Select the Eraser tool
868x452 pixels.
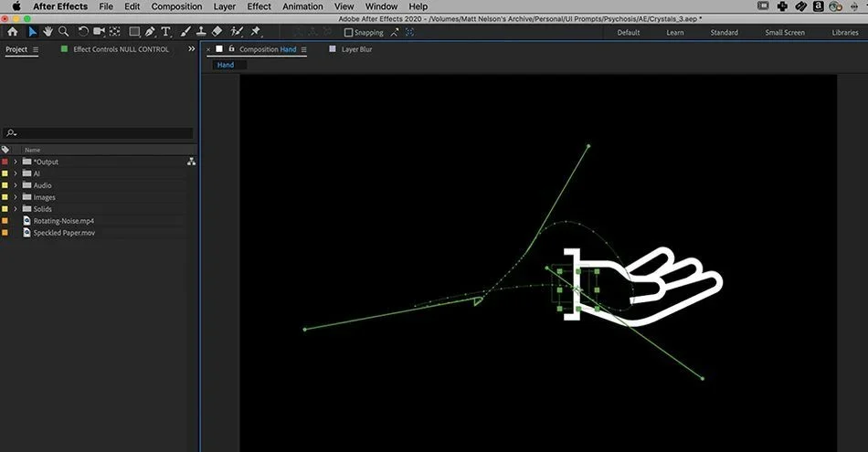click(x=217, y=32)
